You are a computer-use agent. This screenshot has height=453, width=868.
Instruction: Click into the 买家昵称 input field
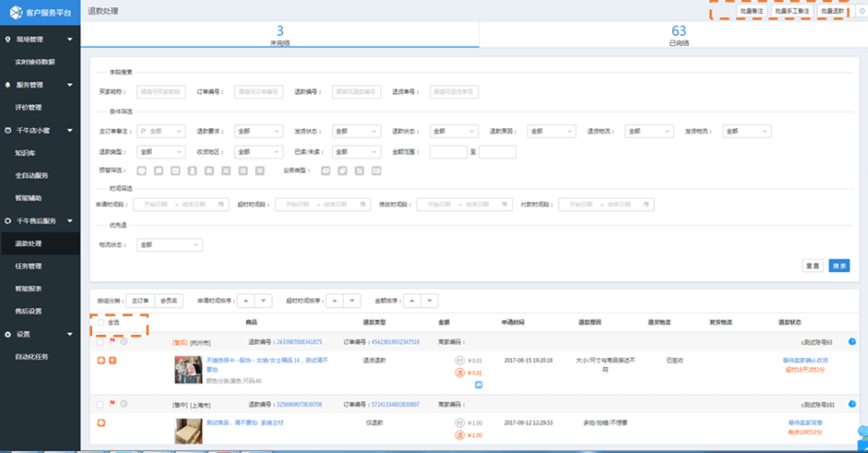click(161, 92)
